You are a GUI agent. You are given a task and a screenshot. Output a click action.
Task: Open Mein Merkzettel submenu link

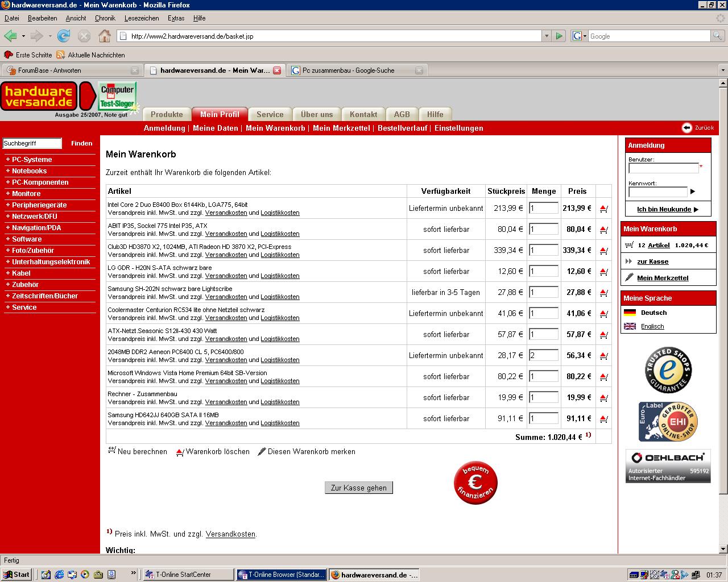pos(341,128)
